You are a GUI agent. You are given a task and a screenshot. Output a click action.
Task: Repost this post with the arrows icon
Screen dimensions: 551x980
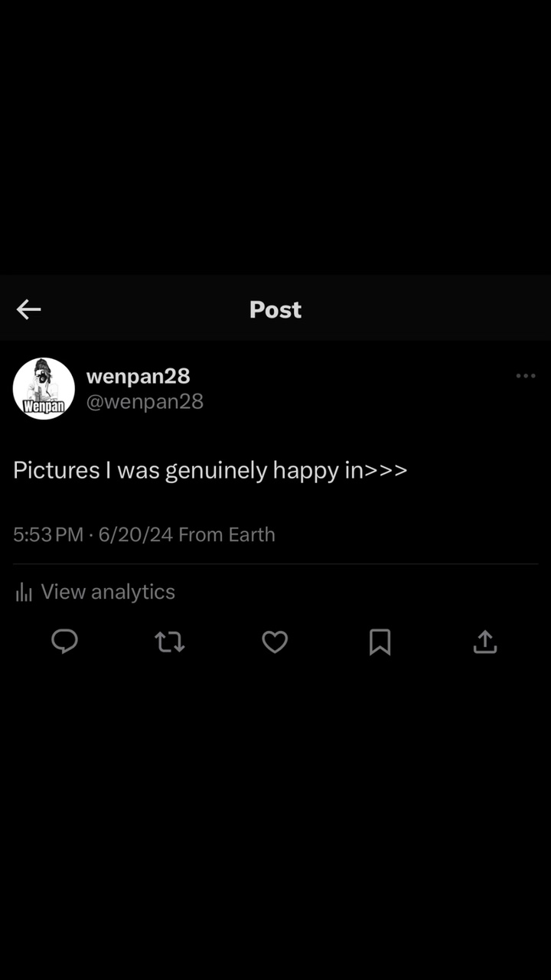coord(170,642)
